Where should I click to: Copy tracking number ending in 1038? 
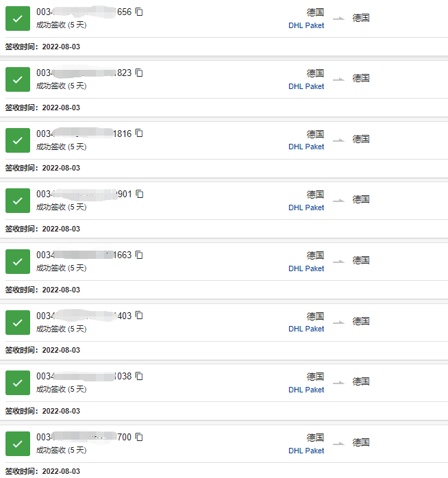(x=139, y=376)
